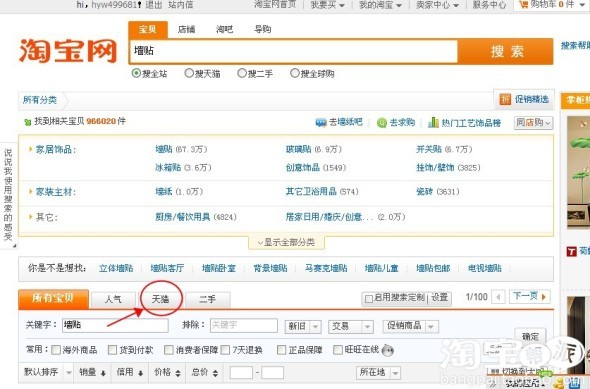
Task: Check 正品保障 filter
Action: coord(281,350)
